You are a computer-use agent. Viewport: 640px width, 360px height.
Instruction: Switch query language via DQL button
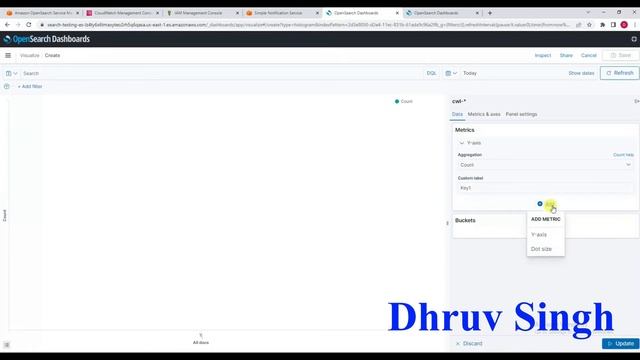[431, 73]
